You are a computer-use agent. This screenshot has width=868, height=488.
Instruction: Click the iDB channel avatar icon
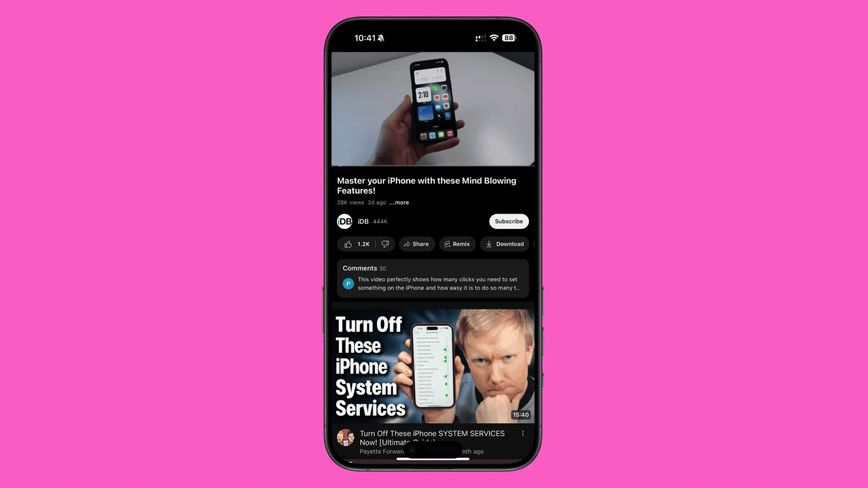point(344,221)
